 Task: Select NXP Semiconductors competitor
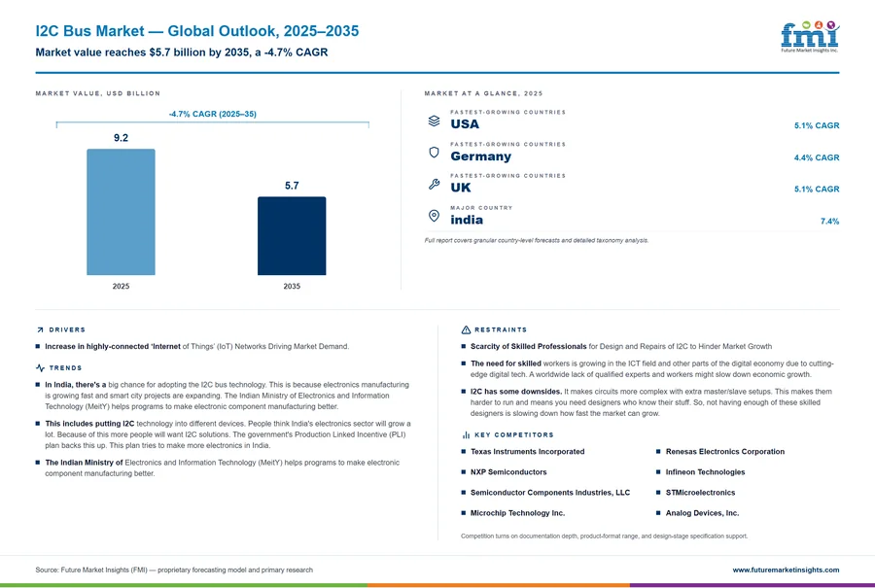point(508,472)
